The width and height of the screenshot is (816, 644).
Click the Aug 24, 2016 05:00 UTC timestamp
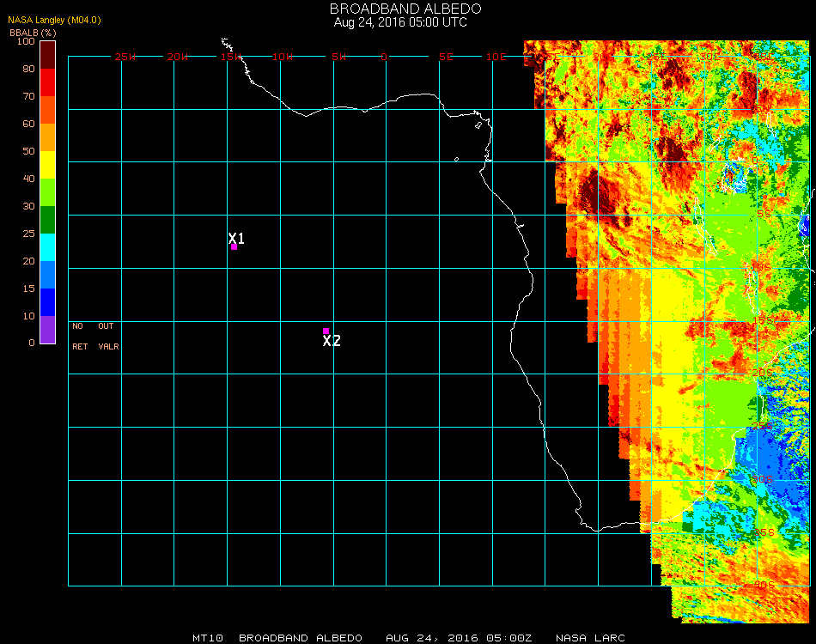[400, 22]
